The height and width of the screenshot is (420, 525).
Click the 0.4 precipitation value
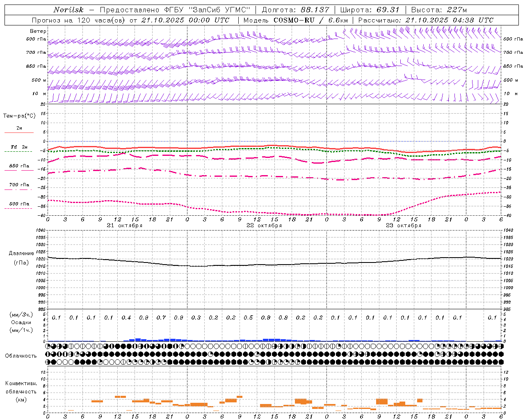[126, 317]
